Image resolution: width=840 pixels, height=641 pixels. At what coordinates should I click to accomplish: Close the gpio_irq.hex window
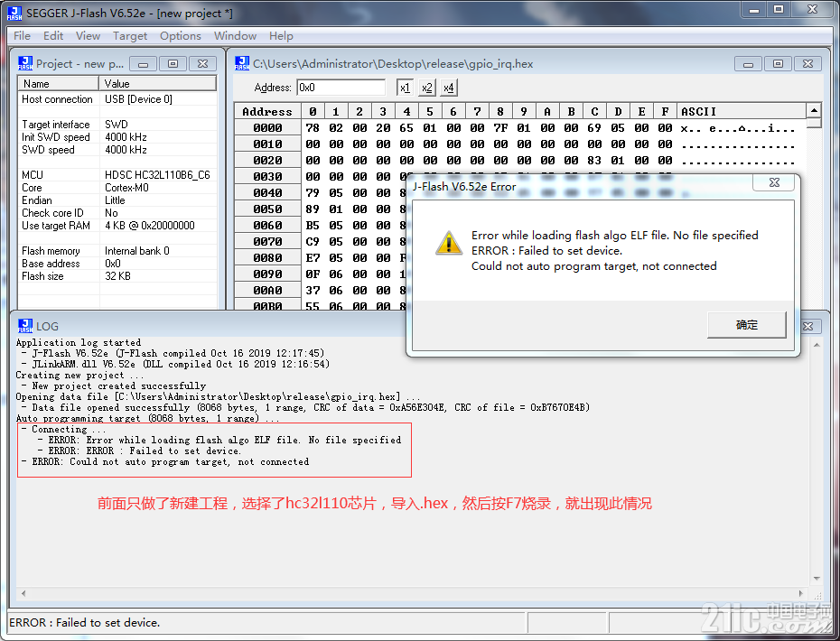[807, 64]
